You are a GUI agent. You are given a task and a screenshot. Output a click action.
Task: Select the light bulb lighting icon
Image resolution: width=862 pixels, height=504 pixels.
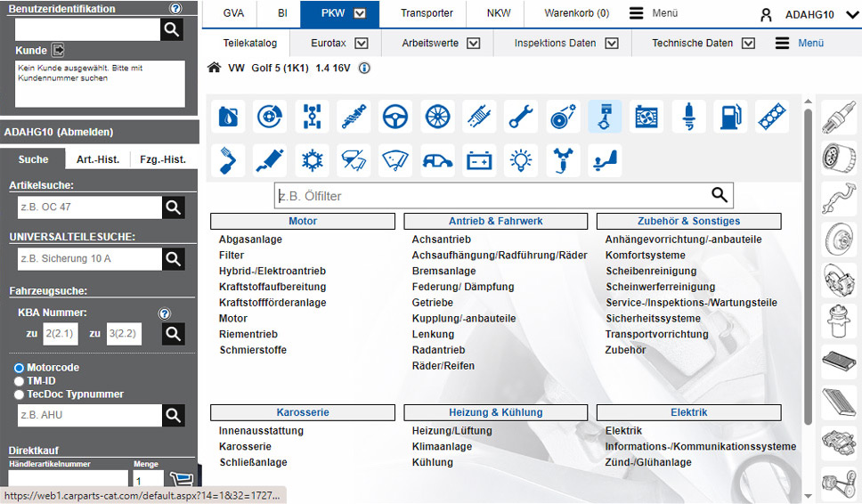[x=521, y=160]
